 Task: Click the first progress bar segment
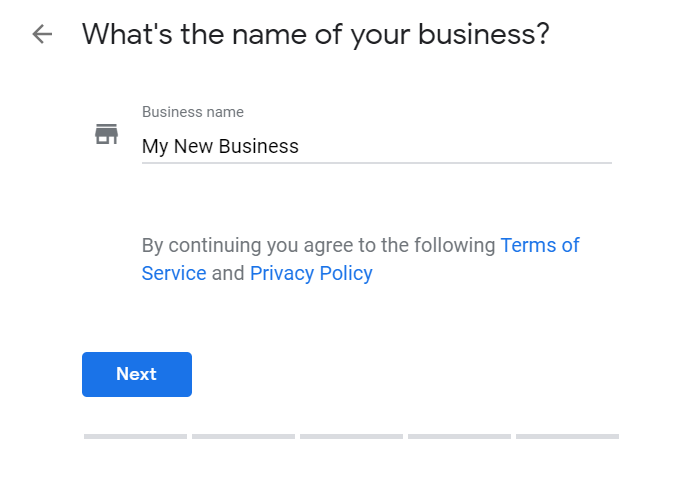pos(135,436)
